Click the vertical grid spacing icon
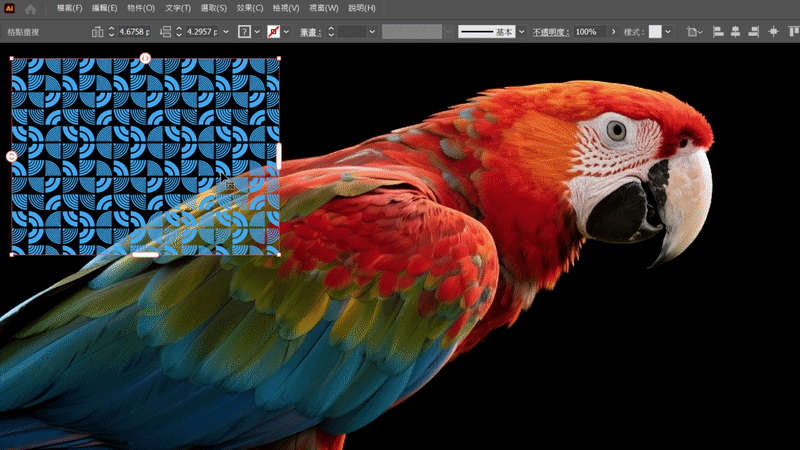Screen dimensions: 800x450 coord(165,32)
